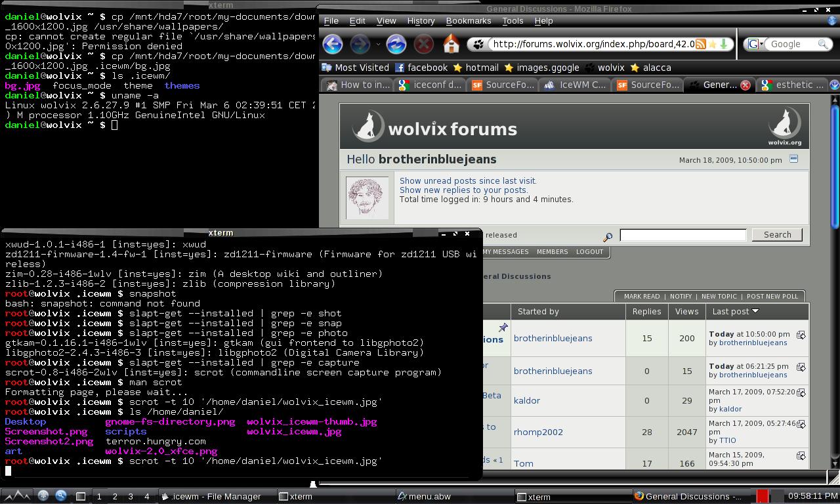The height and width of the screenshot is (504, 840).
Task: Go to last post icon for kaldor's topic
Action: (x=801, y=393)
